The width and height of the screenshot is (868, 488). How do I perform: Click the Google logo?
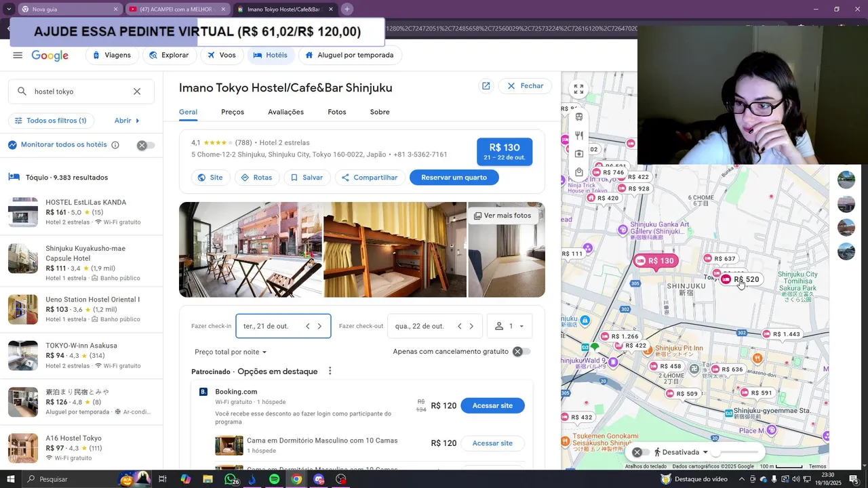[50, 56]
